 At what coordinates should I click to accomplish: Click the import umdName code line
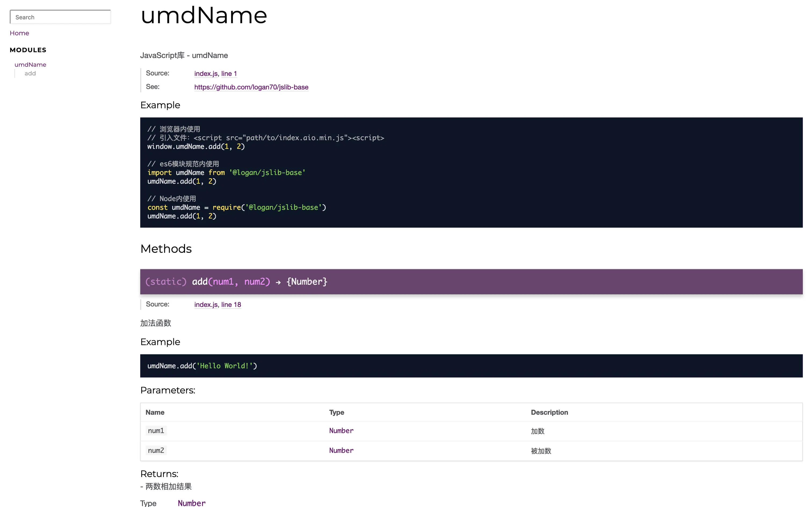[226, 173]
